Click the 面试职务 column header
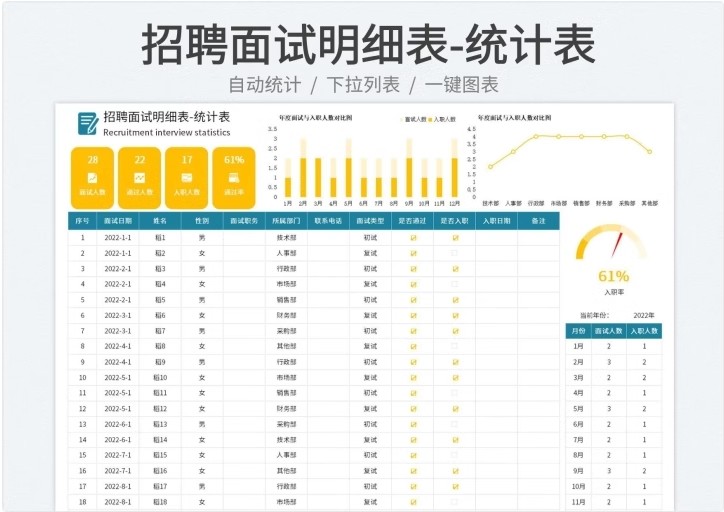The image size is (724, 512). coord(244,221)
